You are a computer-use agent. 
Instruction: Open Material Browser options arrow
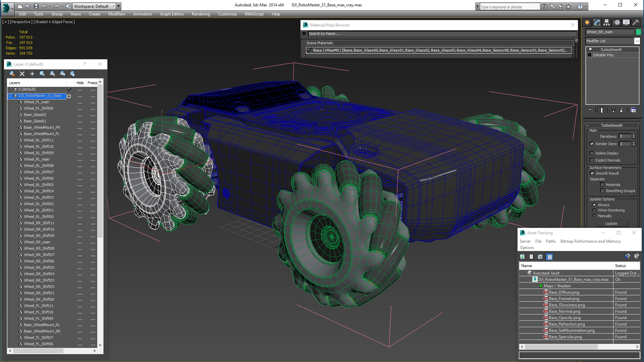pos(304,34)
